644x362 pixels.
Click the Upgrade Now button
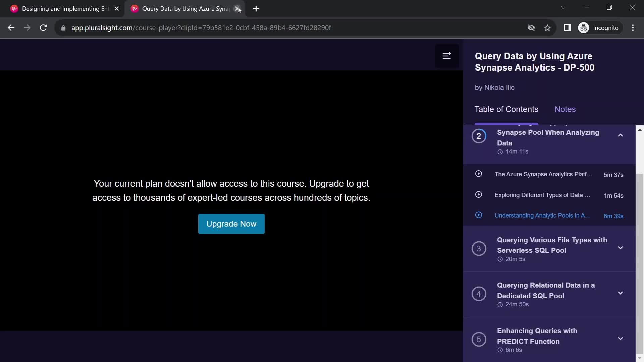pyautogui.click(x=231, y=224)
